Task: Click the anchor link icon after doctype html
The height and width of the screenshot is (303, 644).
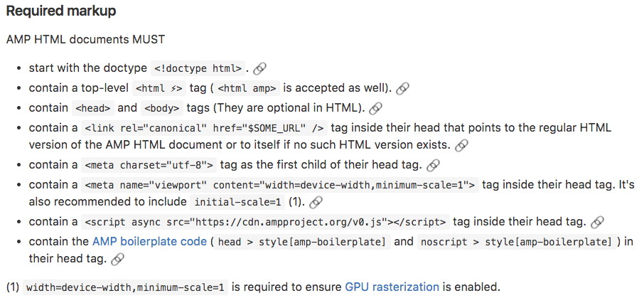Action: pos(259,69)
